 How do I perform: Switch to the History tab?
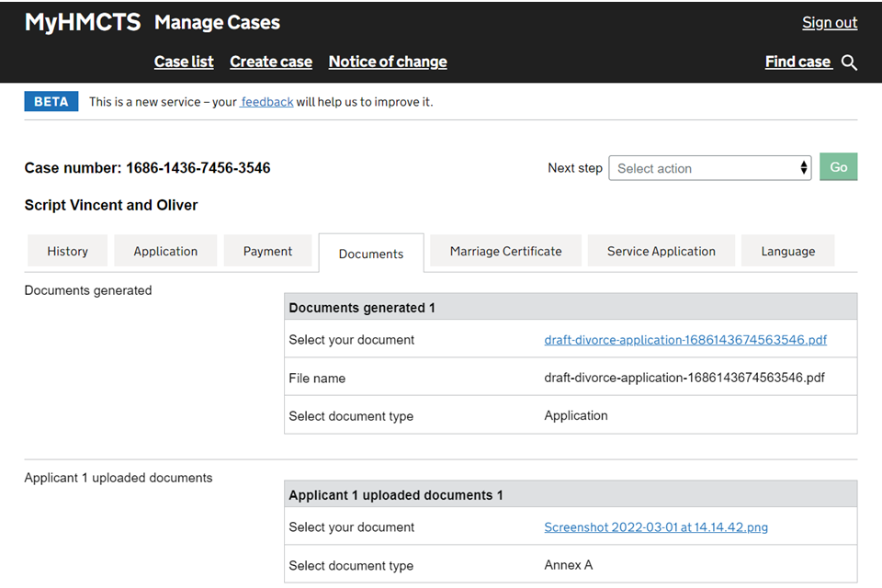click(67, 251)
